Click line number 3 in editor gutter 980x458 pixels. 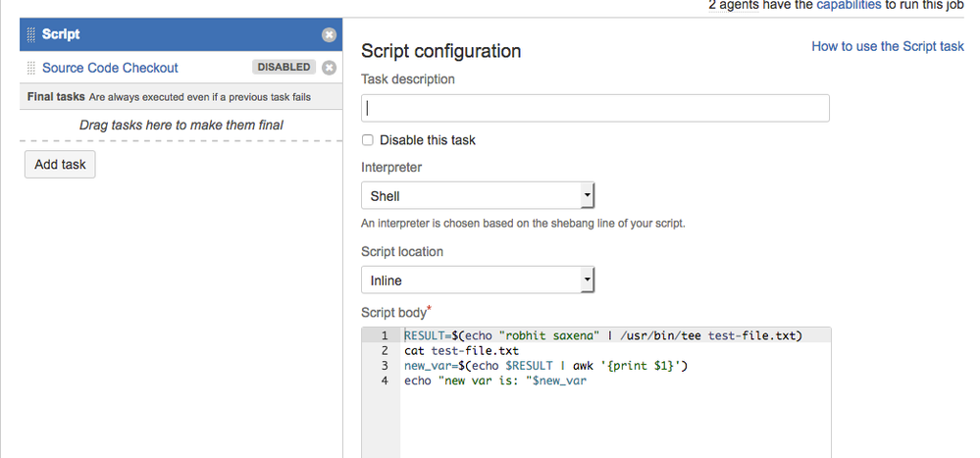[x=386, y=366]
